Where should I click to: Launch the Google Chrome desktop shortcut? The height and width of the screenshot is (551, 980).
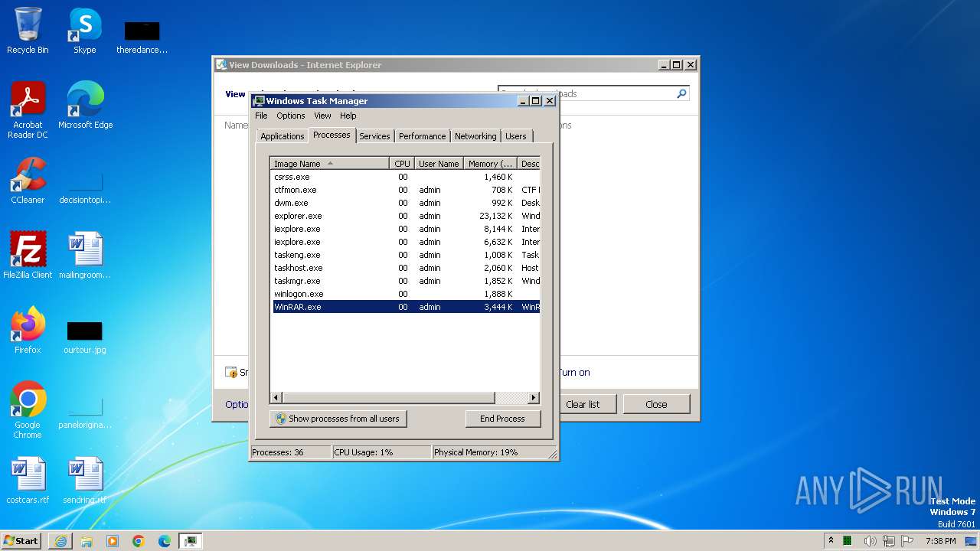click(28, 410)
